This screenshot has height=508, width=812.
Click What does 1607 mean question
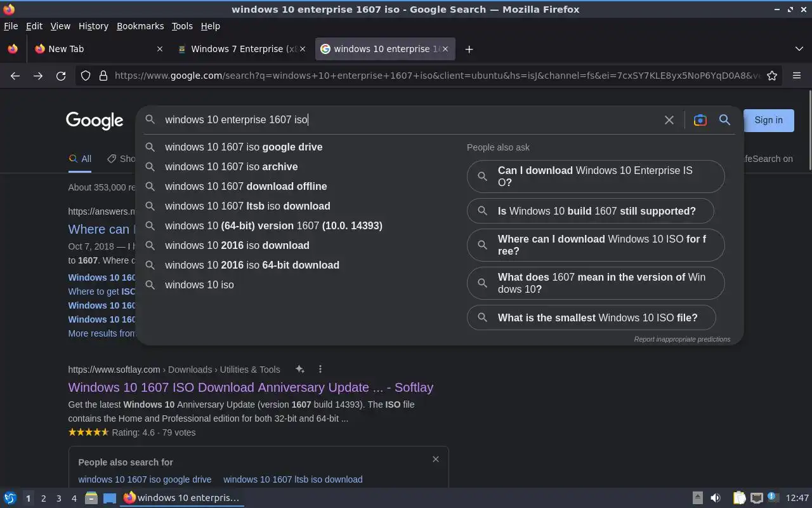pos(596,283)
